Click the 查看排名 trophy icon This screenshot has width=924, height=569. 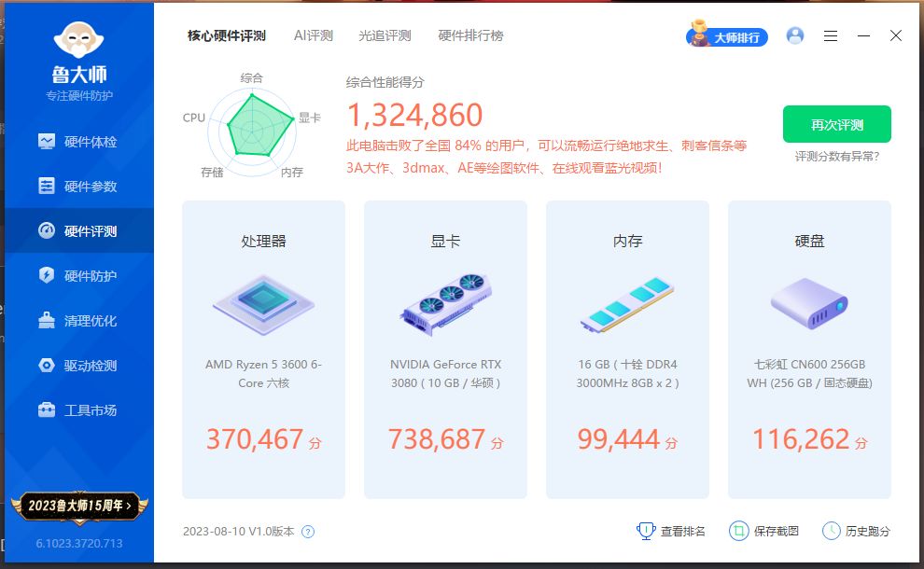coord(646,531)
